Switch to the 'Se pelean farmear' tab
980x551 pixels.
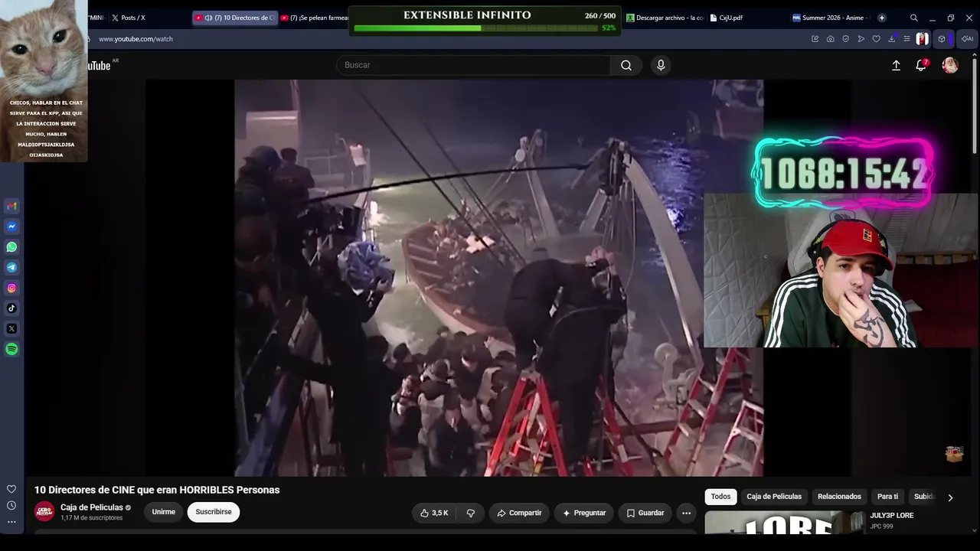[x=314, y=18]
